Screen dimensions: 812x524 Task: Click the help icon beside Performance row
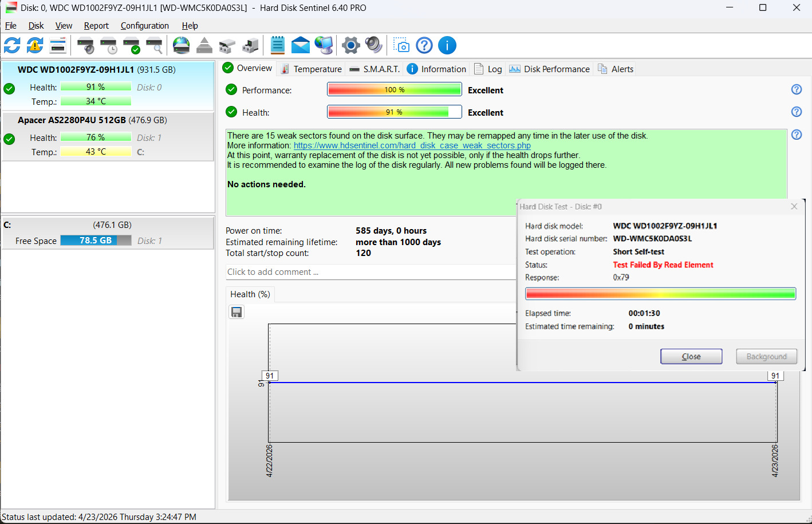797,89
